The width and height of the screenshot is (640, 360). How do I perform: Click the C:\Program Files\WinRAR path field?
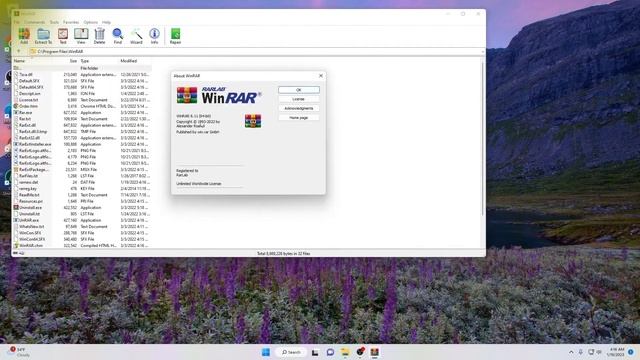click(x=257, y=51)
